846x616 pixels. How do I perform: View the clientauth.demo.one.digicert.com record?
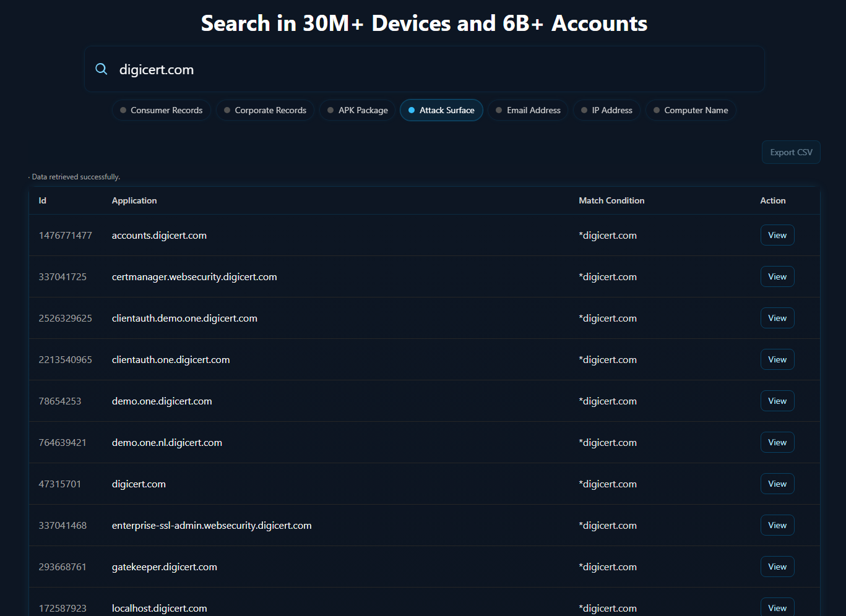tap(777, 318)
